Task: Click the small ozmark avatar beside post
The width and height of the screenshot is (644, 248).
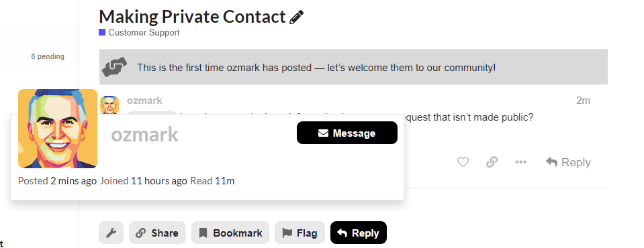Action: pyautogui.click(x=109, y=105)
